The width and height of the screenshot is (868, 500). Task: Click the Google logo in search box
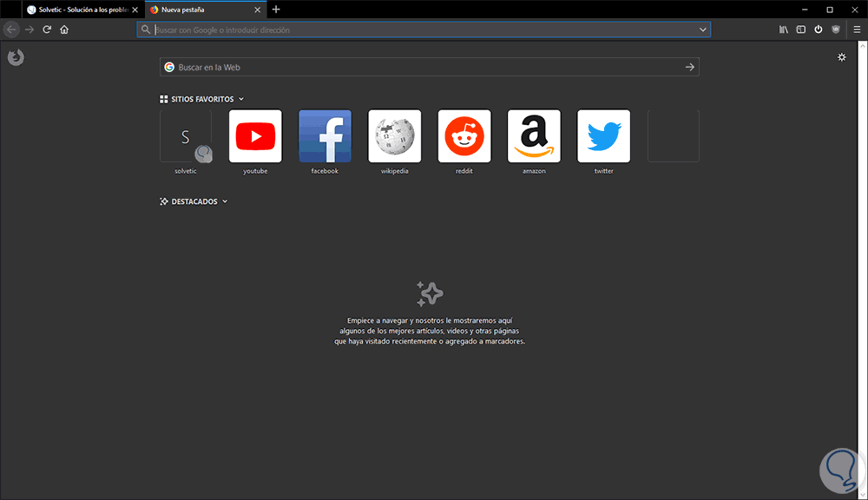[169, 67]
